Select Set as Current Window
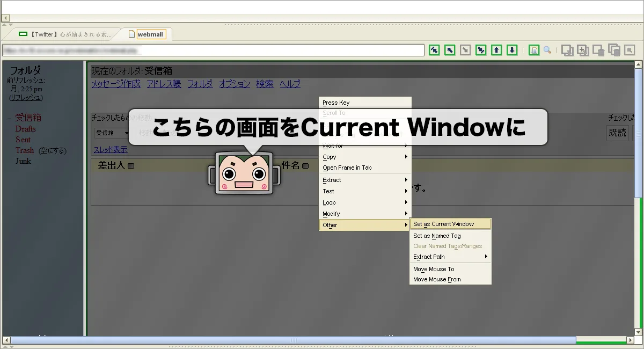Image resolution: width=644 pixels, height=349 pixels. [x=450, y=224]
